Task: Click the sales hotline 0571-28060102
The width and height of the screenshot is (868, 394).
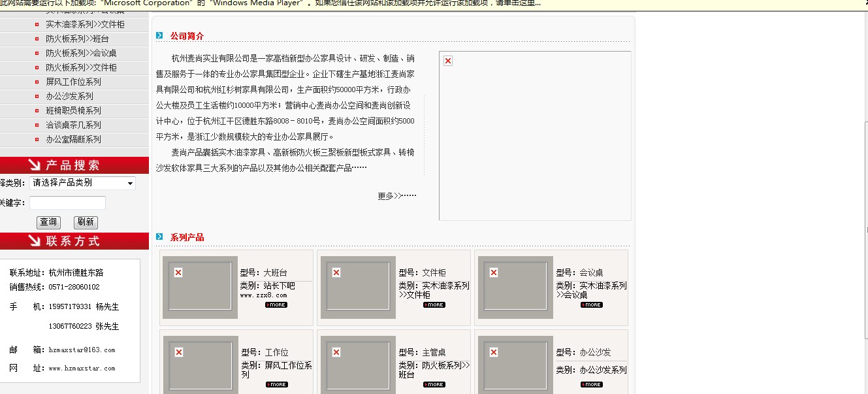Action: coord(74,287)
